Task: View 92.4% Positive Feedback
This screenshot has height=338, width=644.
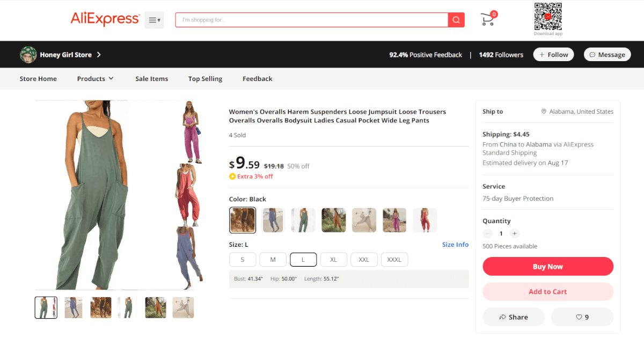Action: [426, 55]
